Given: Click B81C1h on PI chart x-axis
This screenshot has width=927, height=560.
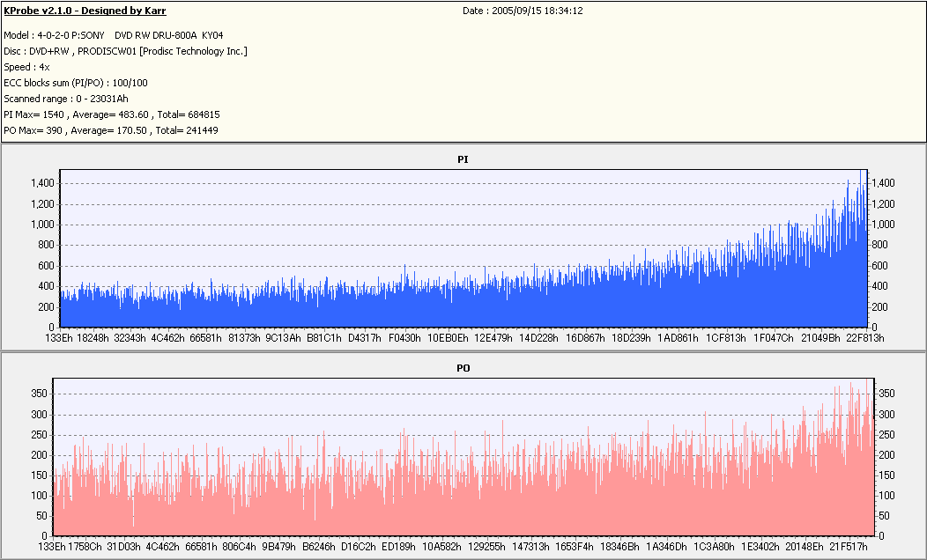Looking at the screenshot, I should (x=324, y=338).
